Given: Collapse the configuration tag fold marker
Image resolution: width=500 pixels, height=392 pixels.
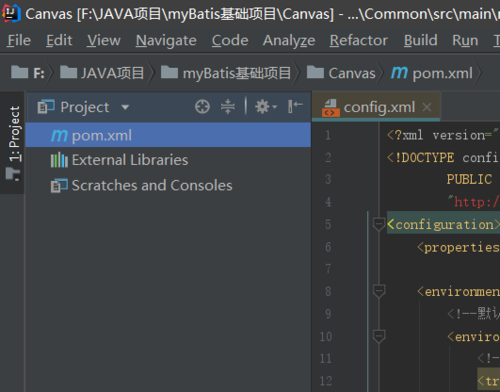Looking at the screenshot, I should [379, 224].
